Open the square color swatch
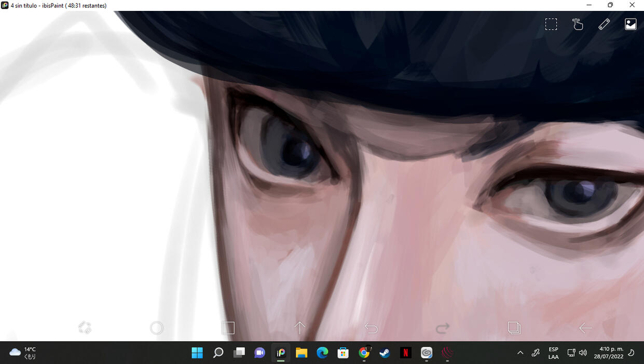644x364 pixels. [228, 328]
